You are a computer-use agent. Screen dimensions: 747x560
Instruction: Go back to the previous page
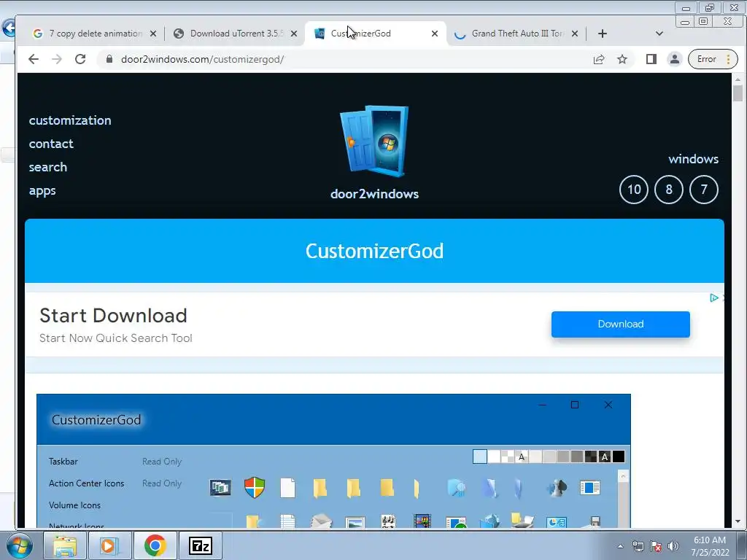coord(34,59)
